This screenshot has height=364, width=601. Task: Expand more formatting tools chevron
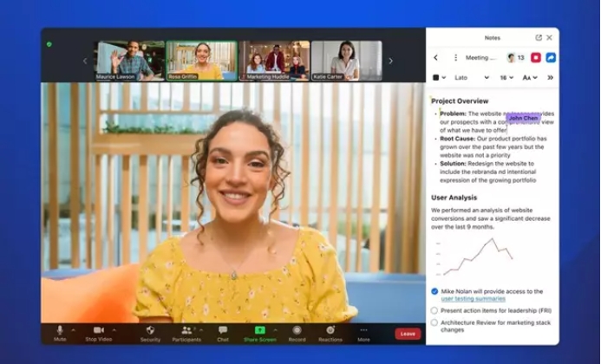[550, 77]
